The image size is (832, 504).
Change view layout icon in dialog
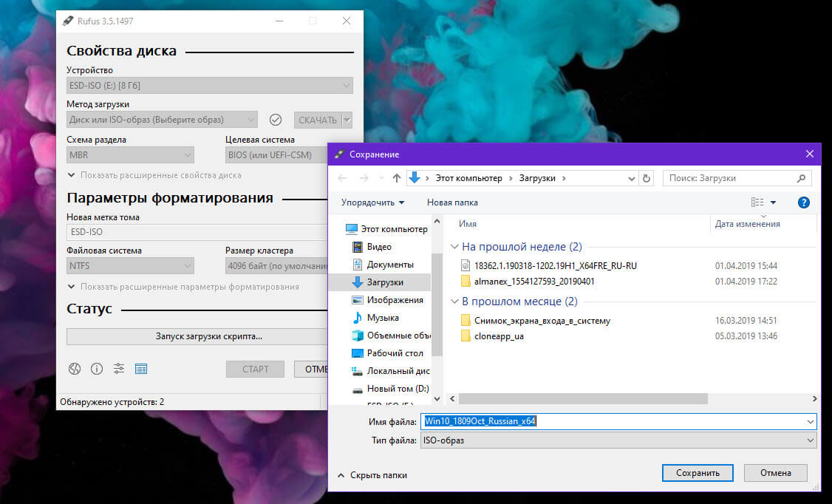click(757, 202)
